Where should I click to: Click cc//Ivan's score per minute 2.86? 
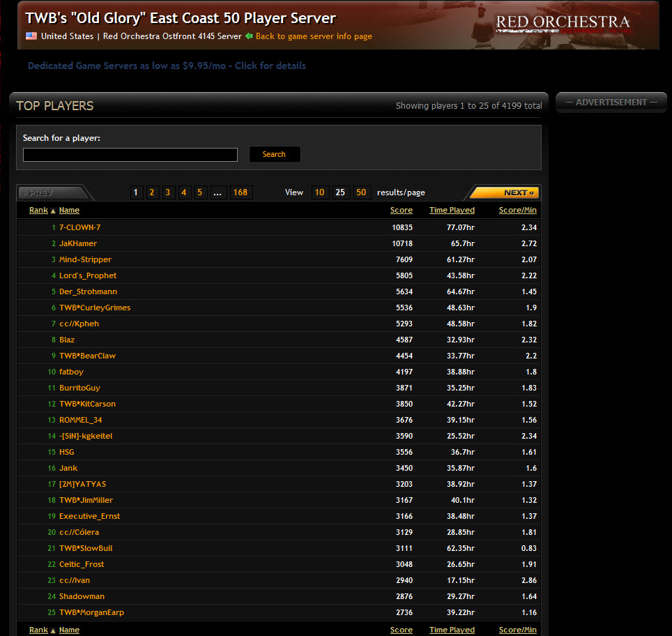click(529, 580)
